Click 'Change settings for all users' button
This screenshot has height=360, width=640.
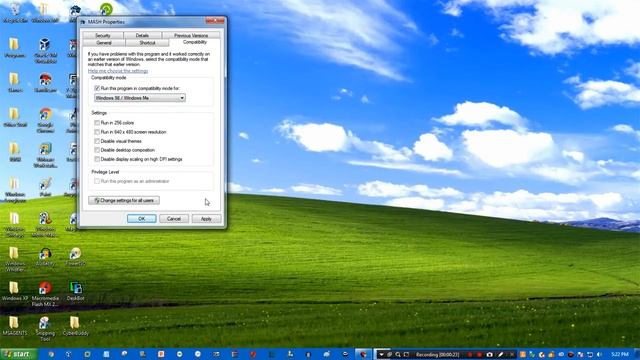[x=124, y=200]
